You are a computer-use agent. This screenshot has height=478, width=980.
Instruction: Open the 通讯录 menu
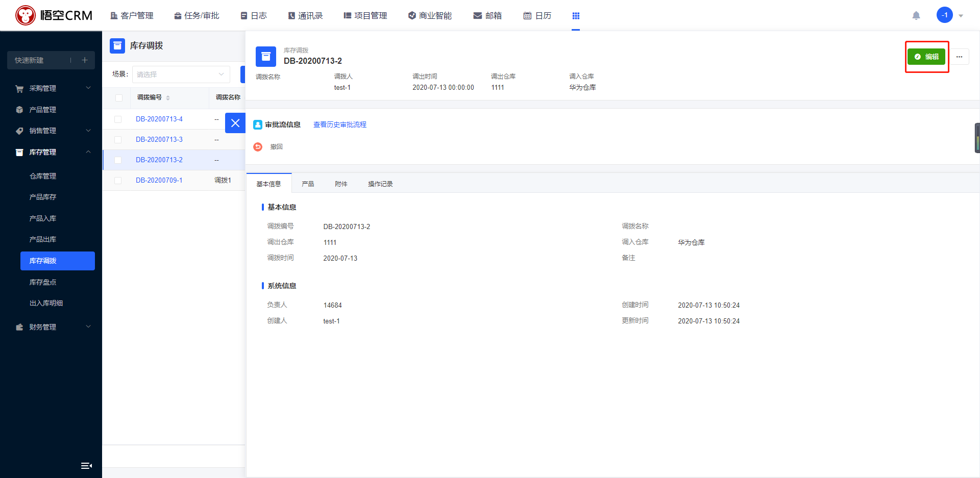pyautogui.click(x=305, y=16)
